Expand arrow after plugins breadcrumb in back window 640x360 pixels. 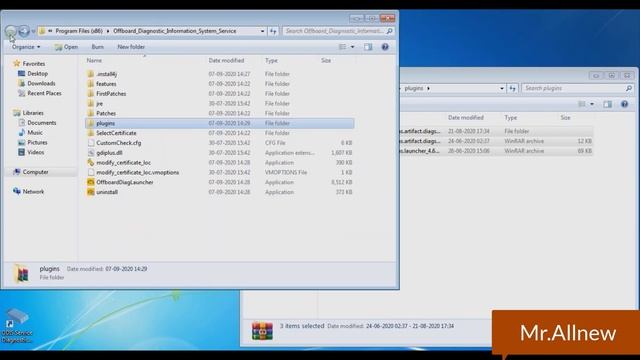click(428, 88)
